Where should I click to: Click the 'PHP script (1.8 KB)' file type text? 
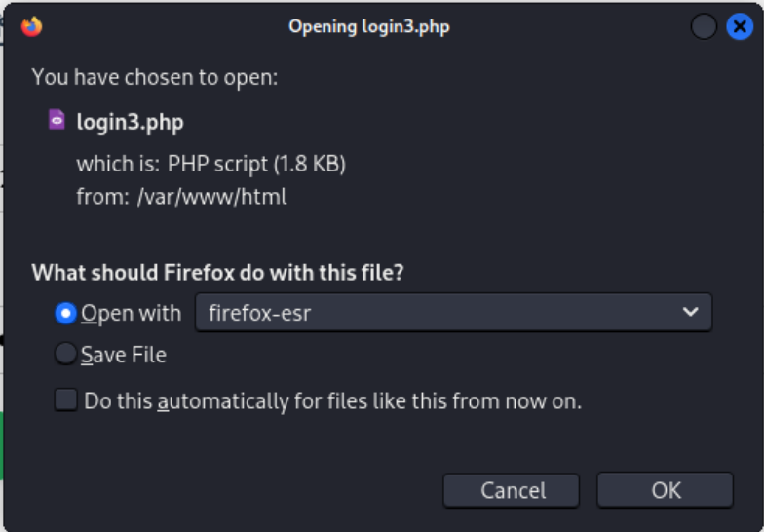pyautogui.click(x=256, y=164)
